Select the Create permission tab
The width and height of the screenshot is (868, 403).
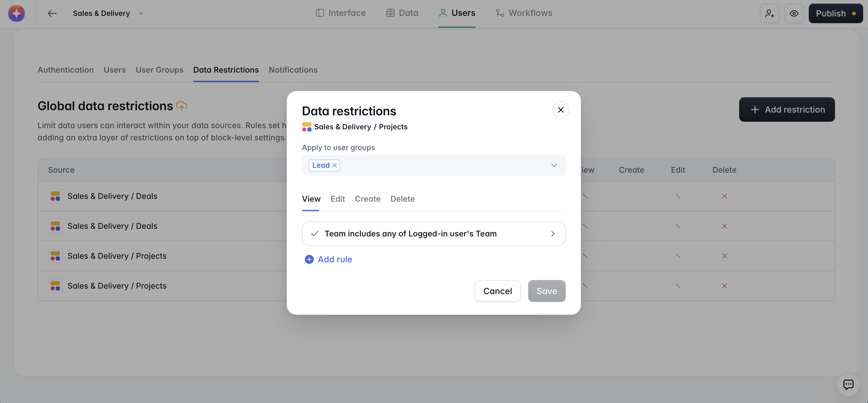point(368,199)
